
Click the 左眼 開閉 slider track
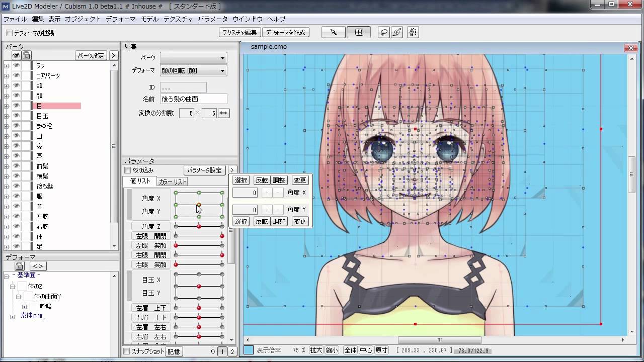coord(199,236)
